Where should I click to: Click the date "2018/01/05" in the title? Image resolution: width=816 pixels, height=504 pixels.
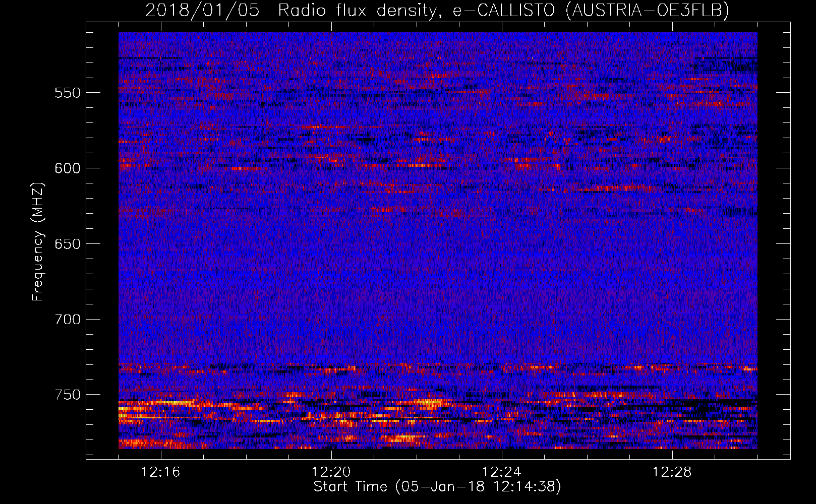(202, 10)
